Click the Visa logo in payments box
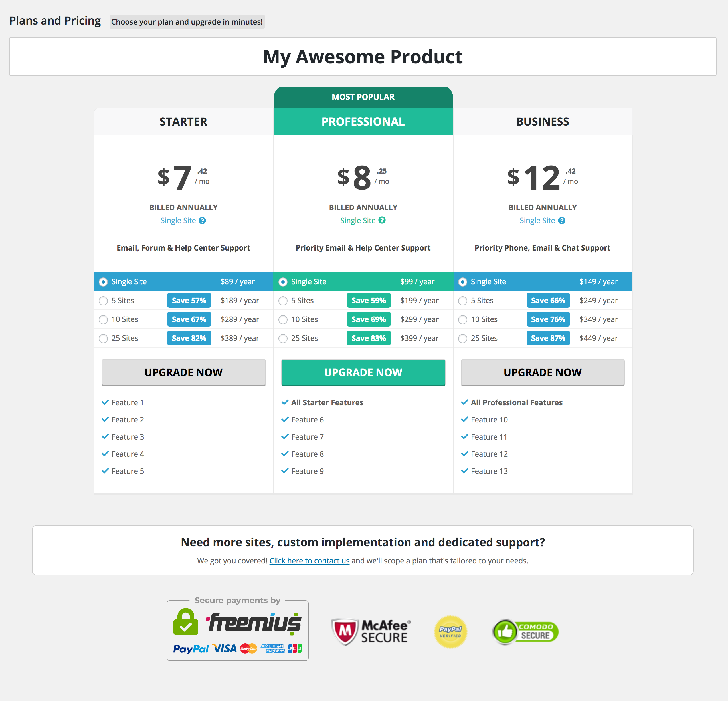The image size is (728, 701). (x=225, y=649)
